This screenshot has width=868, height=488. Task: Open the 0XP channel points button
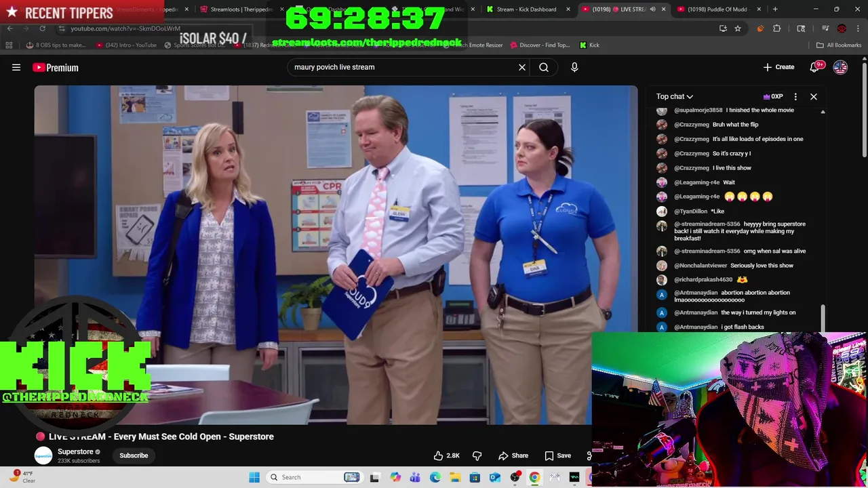point(773,96)
